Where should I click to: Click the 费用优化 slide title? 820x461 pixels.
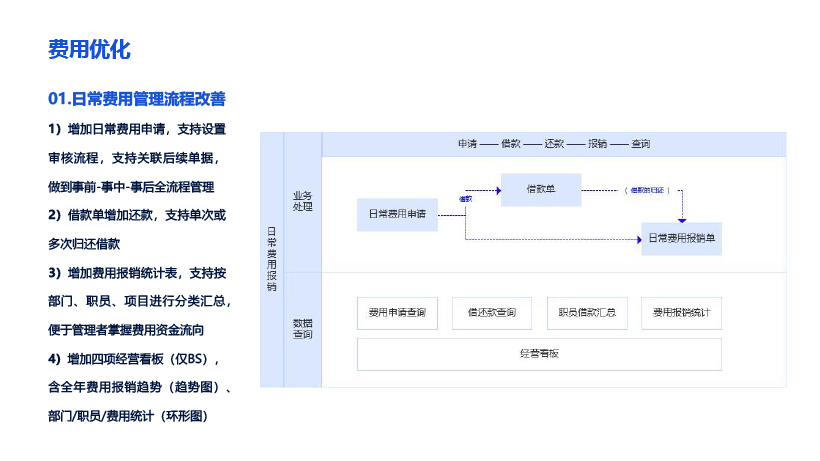click(89, 49)
